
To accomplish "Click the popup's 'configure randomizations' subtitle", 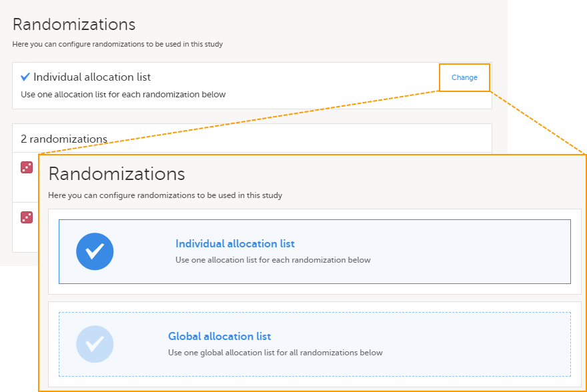I will (165, 196).
